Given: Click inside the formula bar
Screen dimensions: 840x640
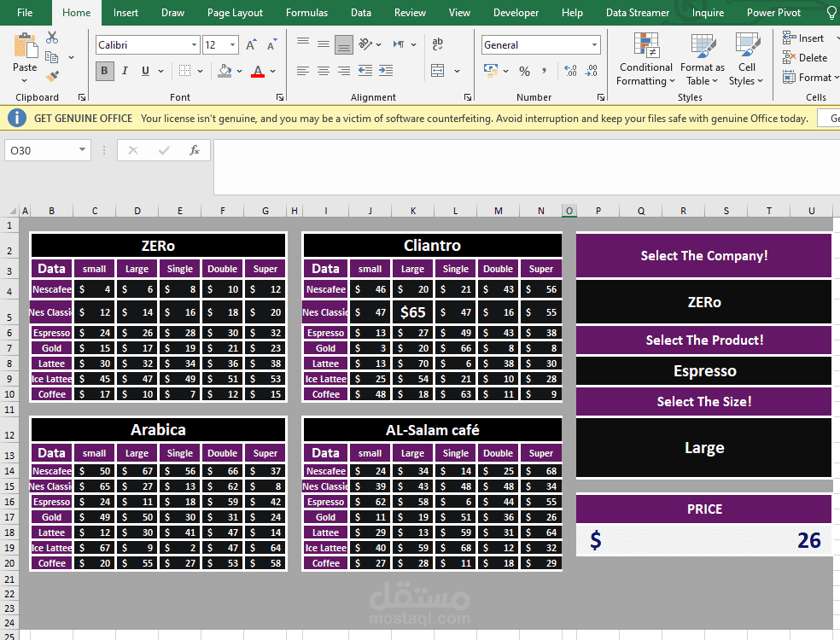Looking at the screenshot, I should 527,166.
